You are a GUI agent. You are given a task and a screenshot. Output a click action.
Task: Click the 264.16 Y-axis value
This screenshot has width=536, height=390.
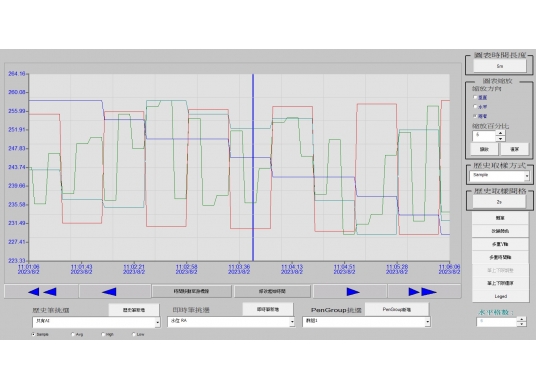click(17, 74)
